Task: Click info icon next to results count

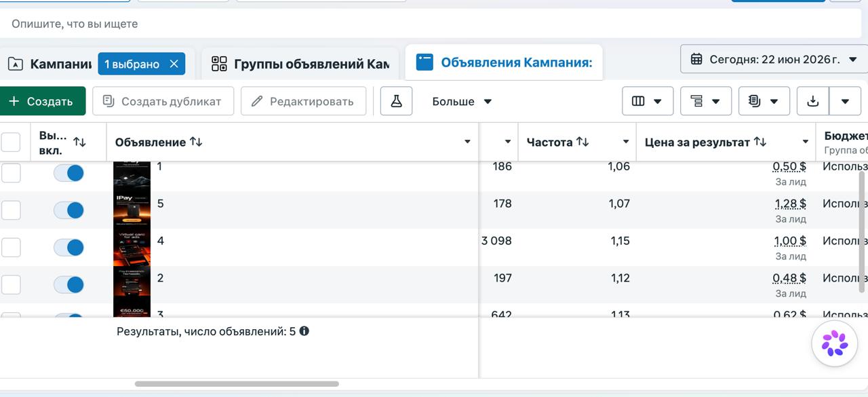Action: tap(304, 331)
